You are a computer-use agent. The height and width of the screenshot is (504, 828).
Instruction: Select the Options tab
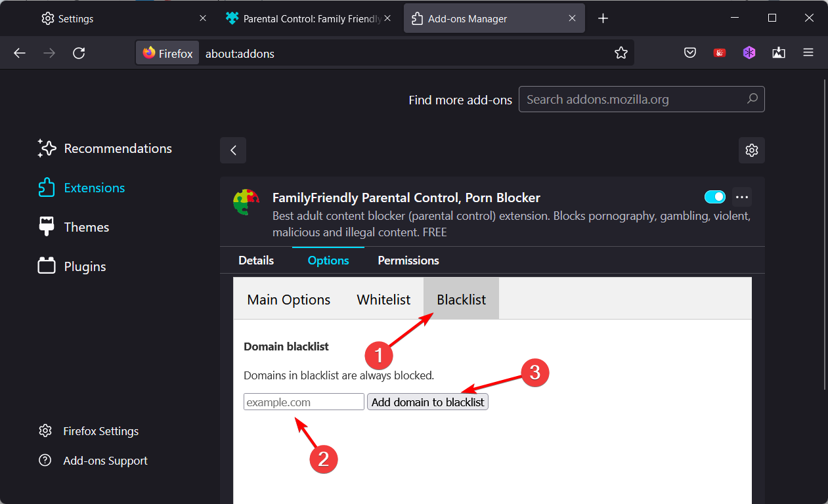(x=328, y=261)
